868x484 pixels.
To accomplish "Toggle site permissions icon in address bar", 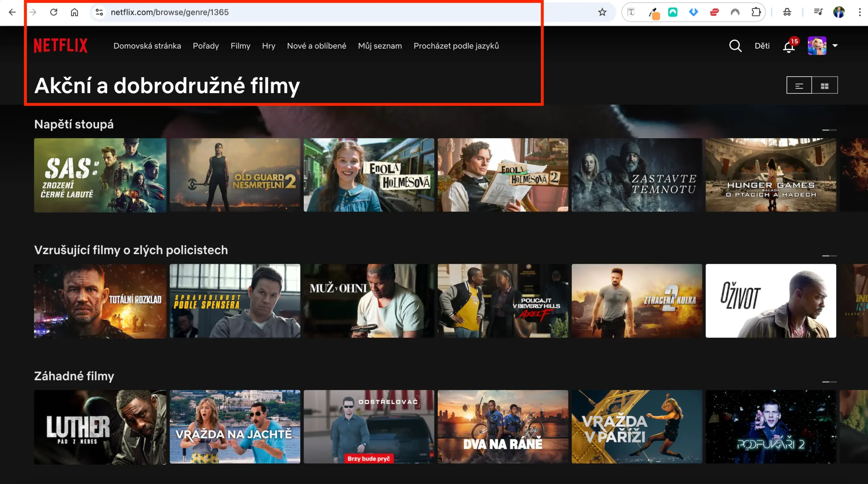I will 99,12.
